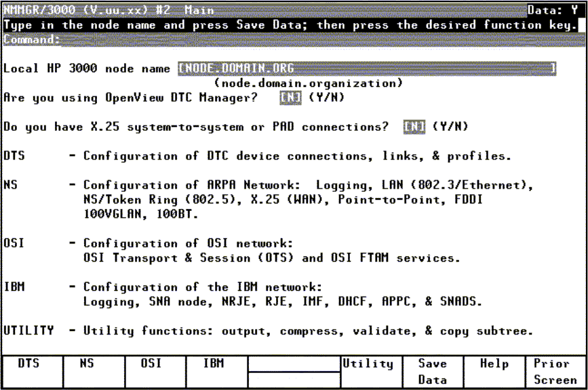Click the NS description label
588x390 pixels.
click(x=10, y=185)
